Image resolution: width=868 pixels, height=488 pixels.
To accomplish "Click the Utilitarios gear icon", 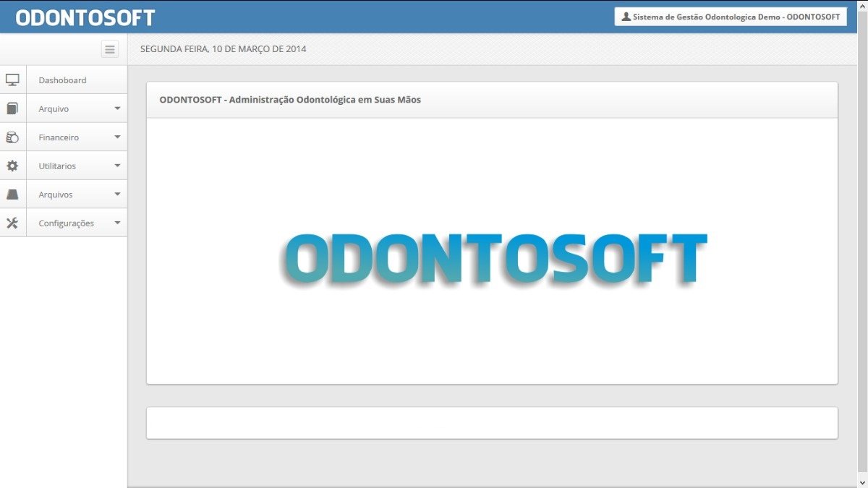I will tap(12, 166).
